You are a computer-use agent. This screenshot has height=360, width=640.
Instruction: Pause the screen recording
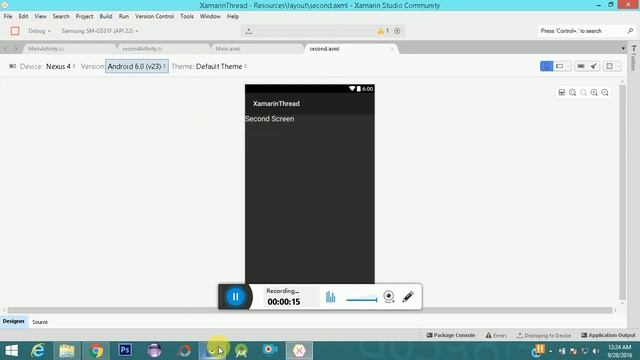click(235, 297)
